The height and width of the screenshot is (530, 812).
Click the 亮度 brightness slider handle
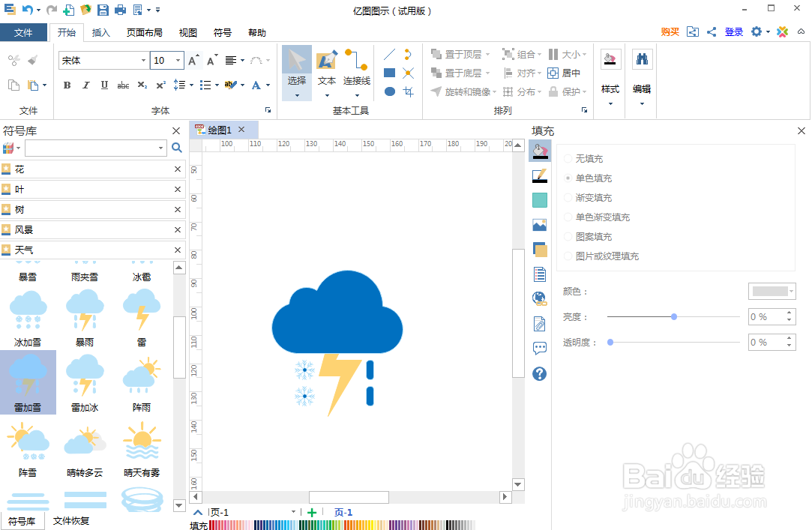pyautogui.click(x=674, y=317)
